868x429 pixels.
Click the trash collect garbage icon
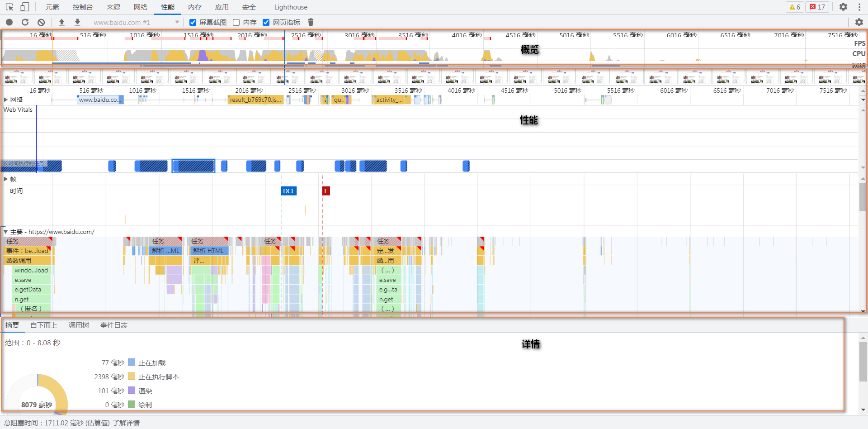tap(311, 22)
